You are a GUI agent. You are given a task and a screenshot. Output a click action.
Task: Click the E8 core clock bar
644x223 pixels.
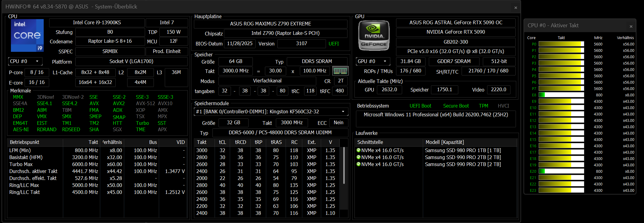tap(561, 95)
